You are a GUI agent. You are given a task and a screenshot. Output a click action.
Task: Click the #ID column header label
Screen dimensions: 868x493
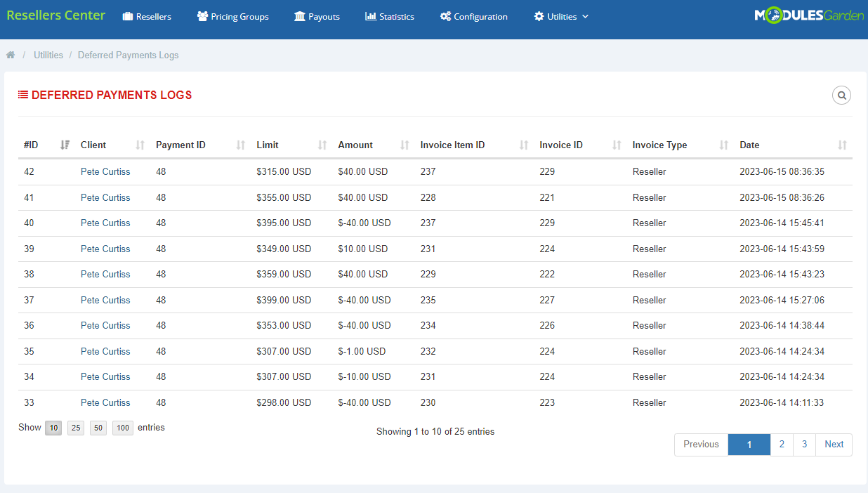[31, 145]
